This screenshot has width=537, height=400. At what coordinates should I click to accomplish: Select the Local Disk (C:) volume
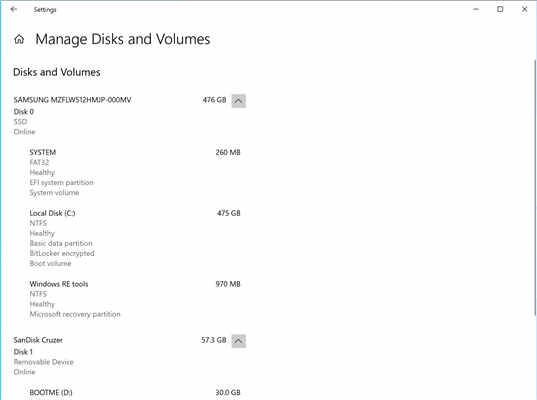coord(135,238)
